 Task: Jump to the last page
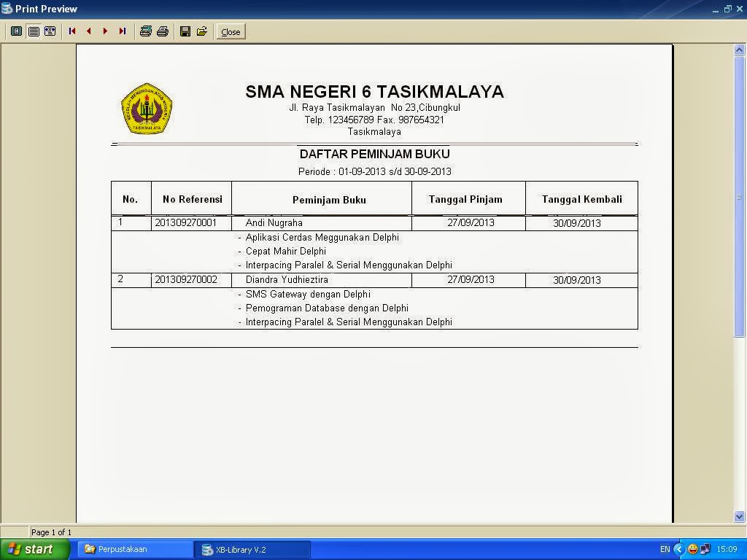click(x=123, y=31)
